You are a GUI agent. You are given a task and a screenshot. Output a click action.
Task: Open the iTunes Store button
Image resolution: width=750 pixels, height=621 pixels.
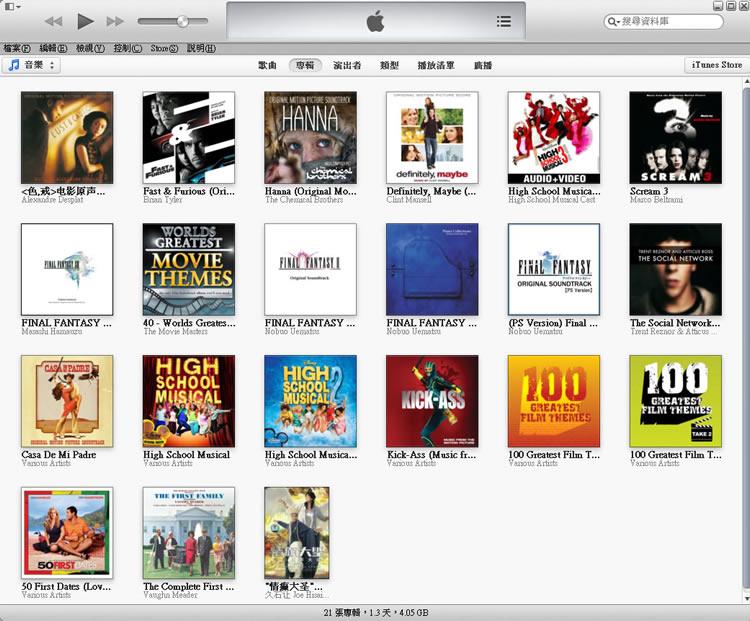(x=717, y=65)
